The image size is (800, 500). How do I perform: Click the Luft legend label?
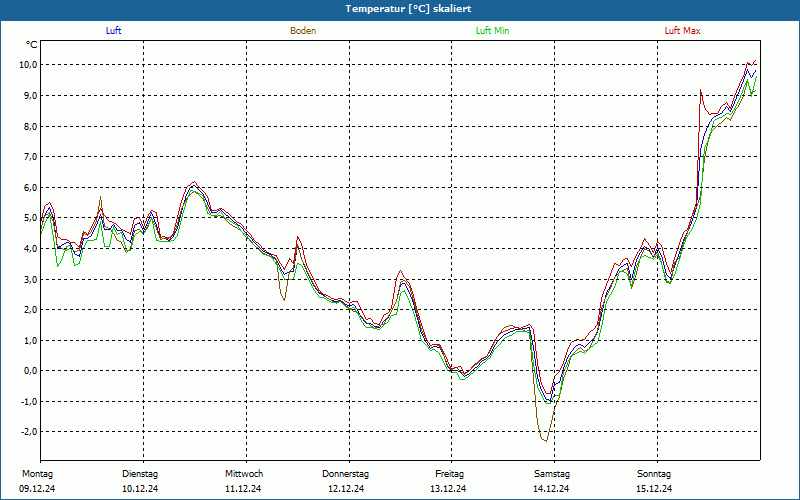[x=113, y=31]
